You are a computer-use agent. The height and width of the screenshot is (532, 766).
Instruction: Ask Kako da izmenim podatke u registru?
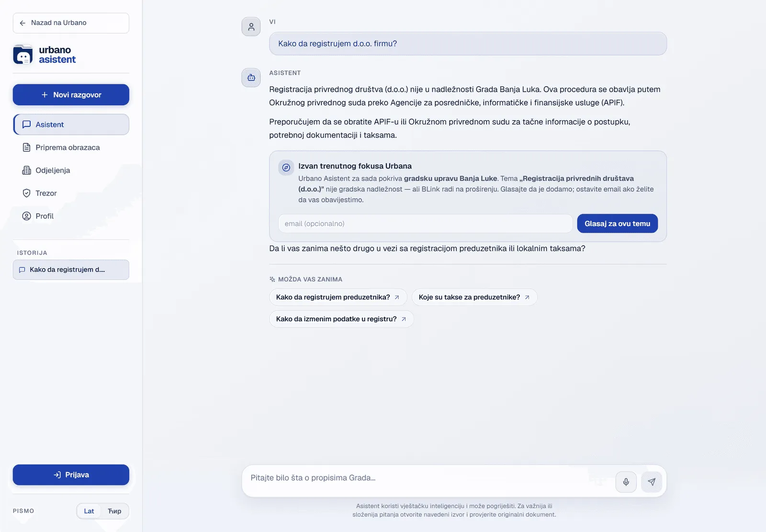click(341, 319)
